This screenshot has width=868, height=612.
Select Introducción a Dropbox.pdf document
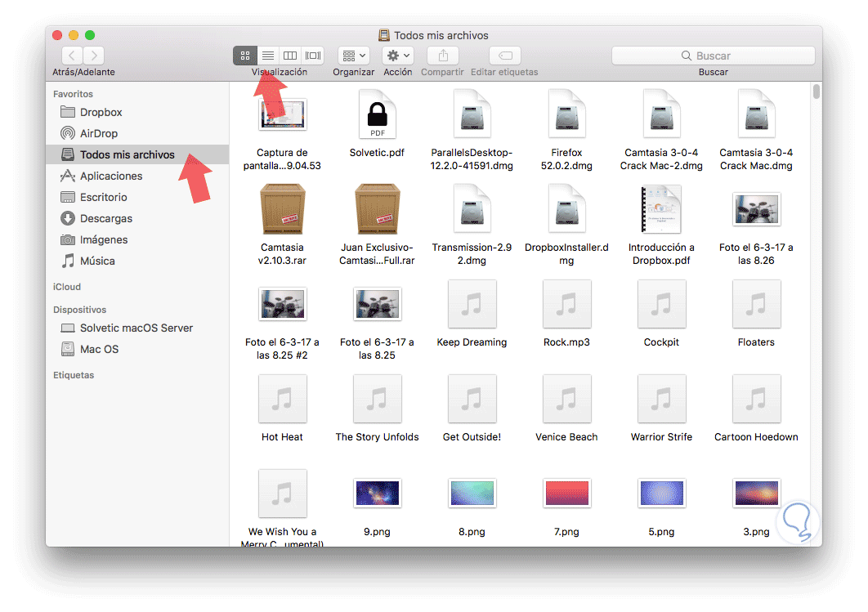(661, 209)
